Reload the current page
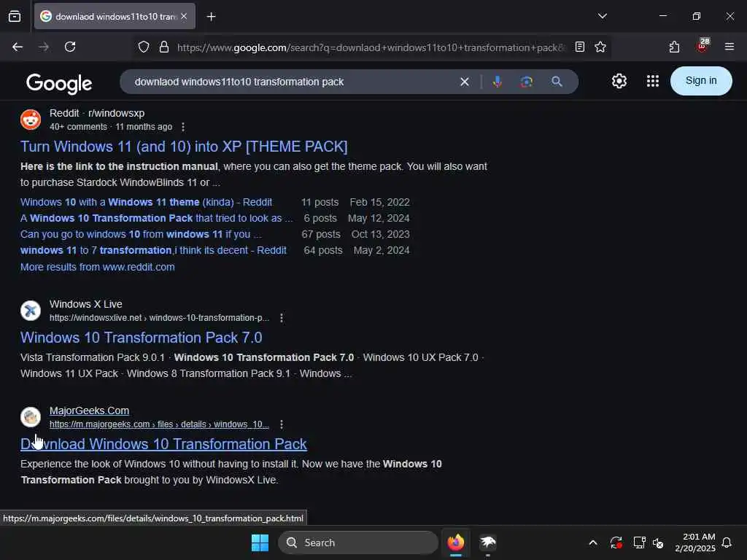This screenshot has height=560, width=747. coord(70,47)
